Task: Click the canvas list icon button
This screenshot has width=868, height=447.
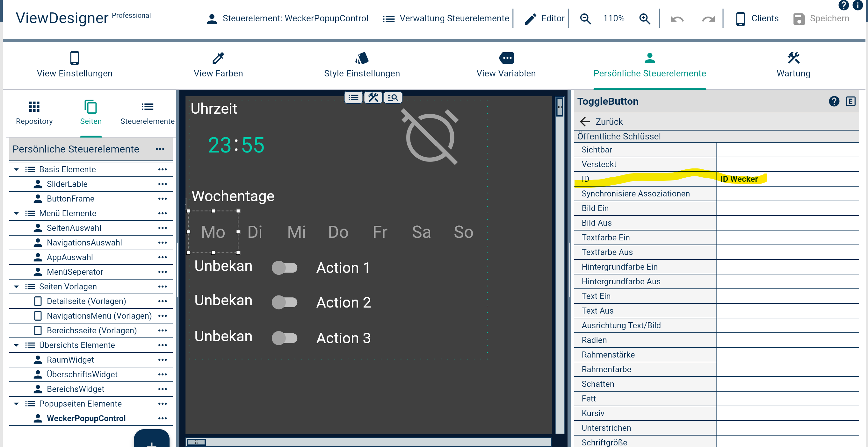Action: point(353,98)
